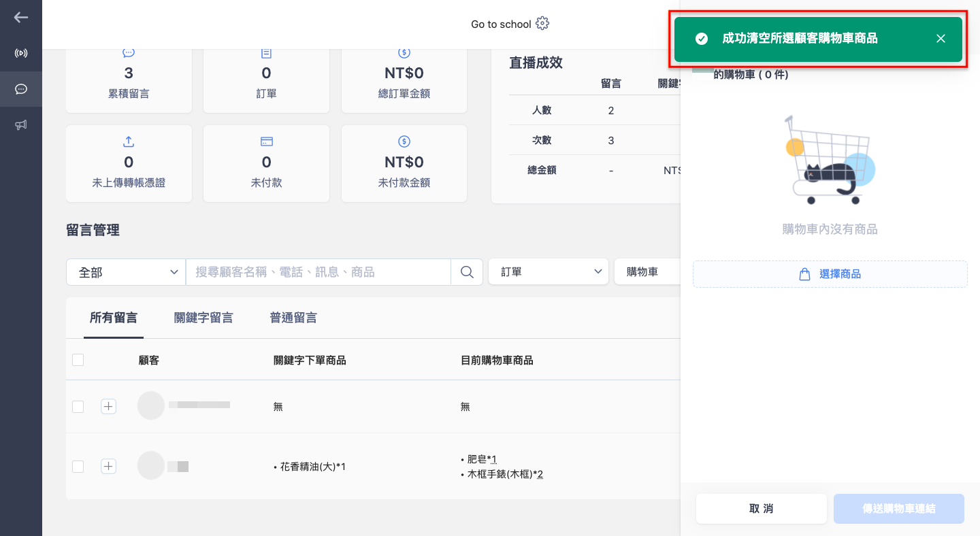Tick the select-all checkbox in table header

[x=78, y=360]
